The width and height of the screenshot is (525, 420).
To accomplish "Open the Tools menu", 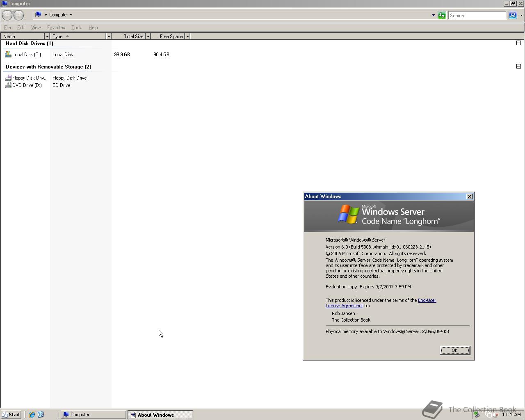I will (77, 27).
